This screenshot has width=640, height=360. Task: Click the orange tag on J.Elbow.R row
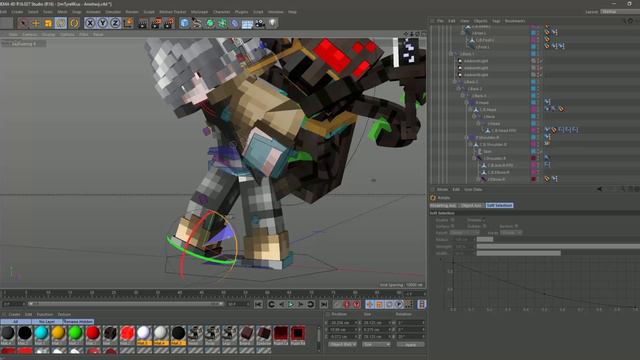547,179
